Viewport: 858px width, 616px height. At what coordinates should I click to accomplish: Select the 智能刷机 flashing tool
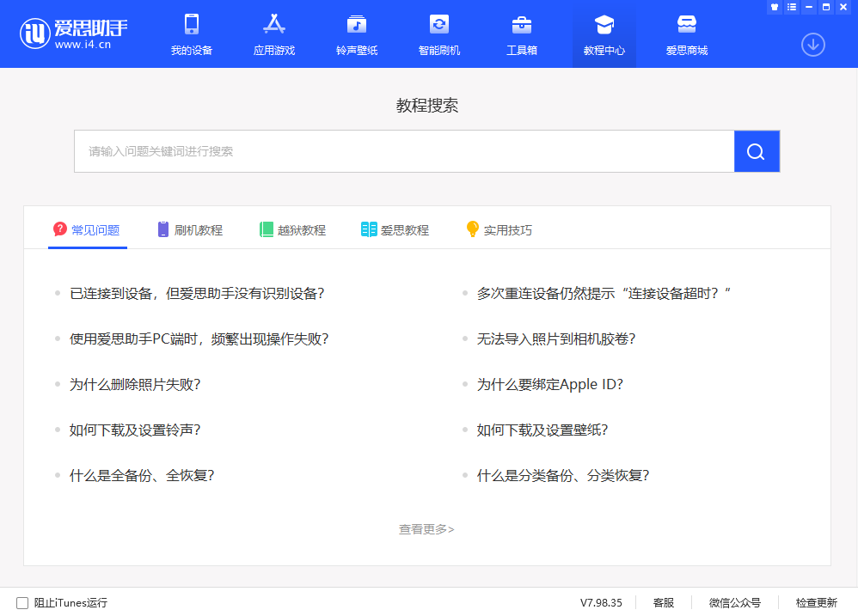438,34
